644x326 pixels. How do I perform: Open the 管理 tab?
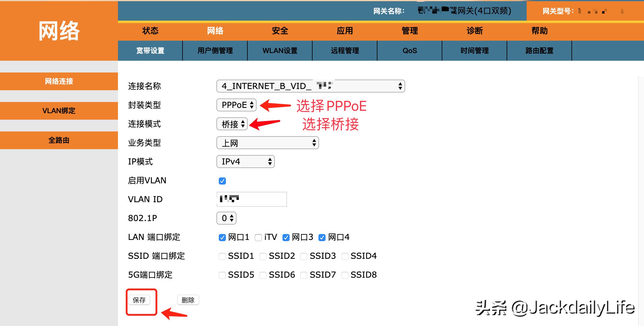coord(410,30)
